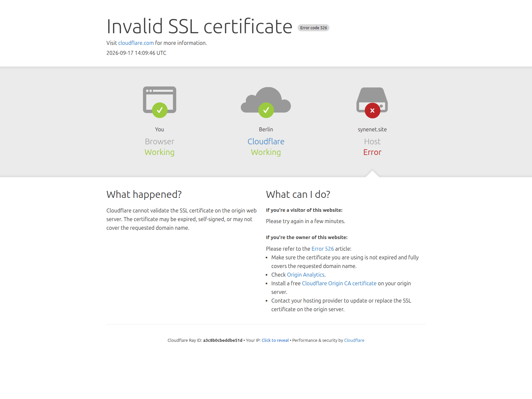Click the What happened? heading
This screenshot has width=532, height=399.
pos(144,195)
